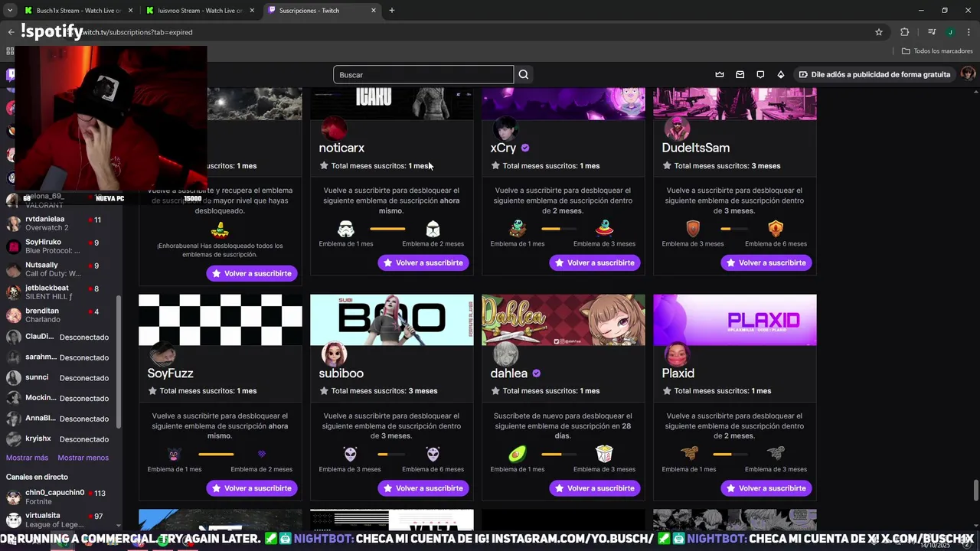The width and height of the screenshot is (980, 551).
Task: Click xCry 3-month emblem badge
Action: point(604,228)
